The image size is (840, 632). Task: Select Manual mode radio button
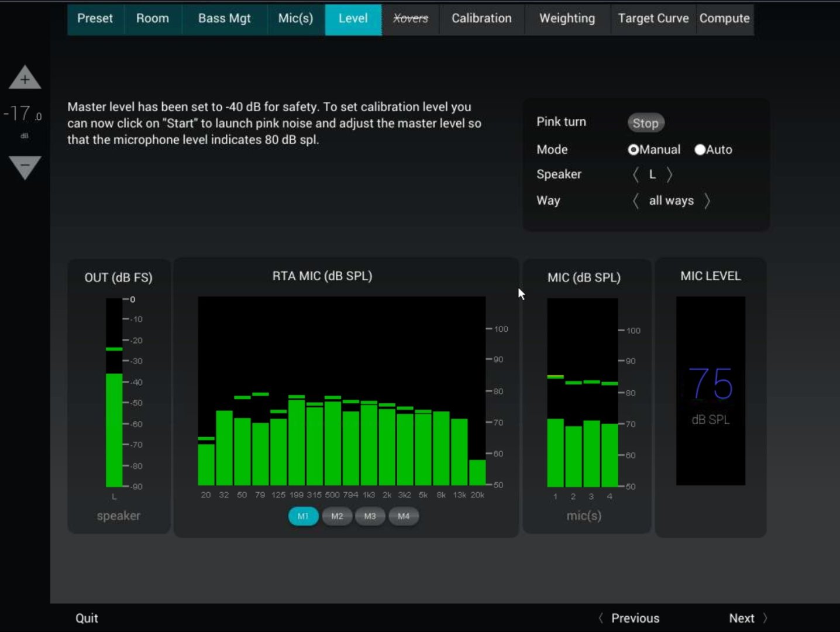(633, 150)
